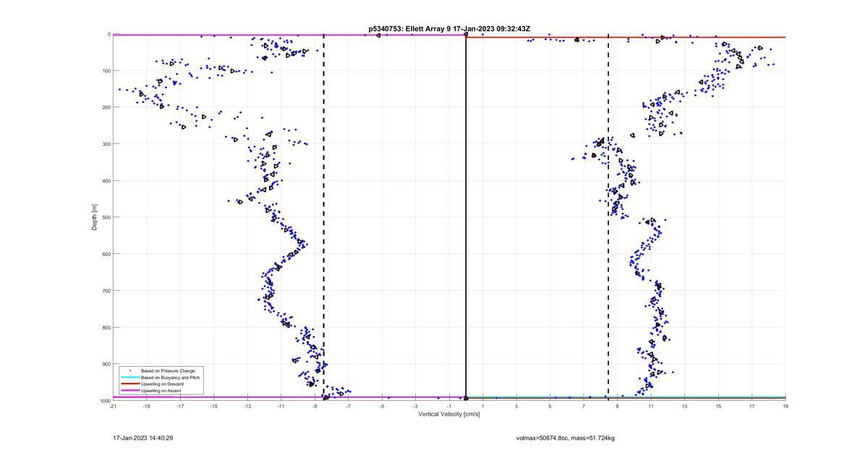Click the '0' depth tick label

(x=109, y=34)
